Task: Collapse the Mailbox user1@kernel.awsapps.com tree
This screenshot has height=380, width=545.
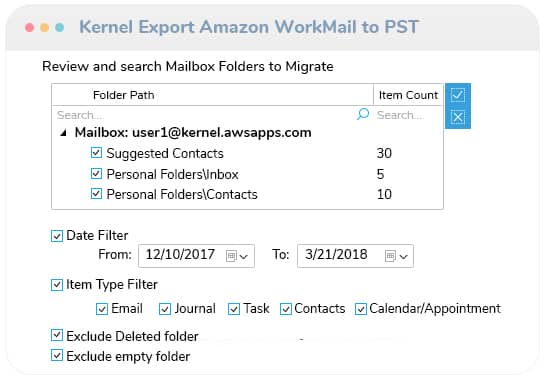Action: point(63,133)
